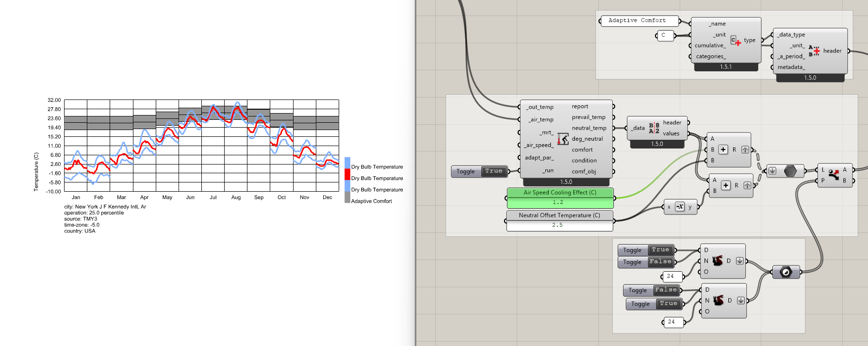Switch the bottommost True toggle feeding N input
This screenshot has height=346, width=868.
coord(668,304)
